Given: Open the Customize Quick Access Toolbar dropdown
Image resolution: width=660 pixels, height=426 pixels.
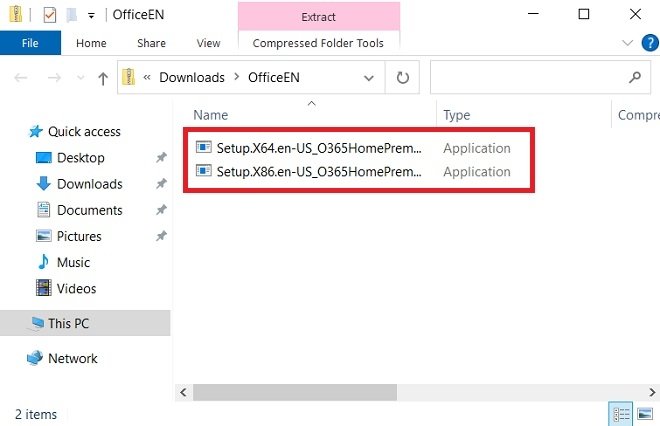Looking at the screenshot, I should click(91, 16).
